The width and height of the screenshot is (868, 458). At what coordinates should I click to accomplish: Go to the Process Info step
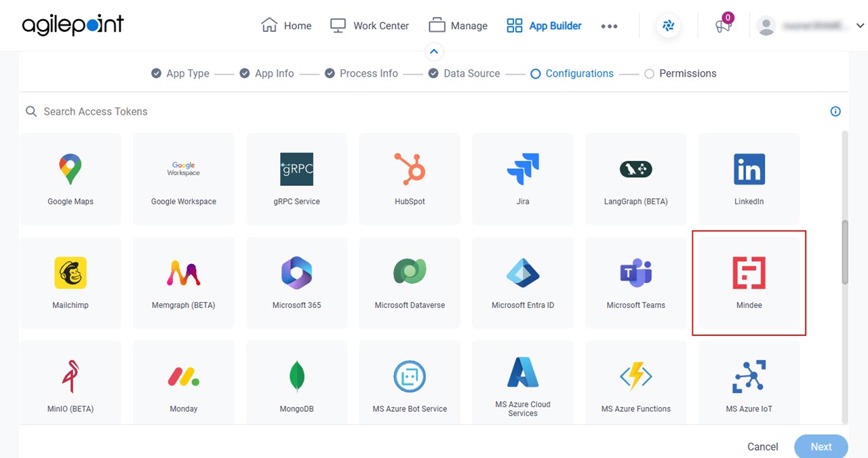(361, 73)
